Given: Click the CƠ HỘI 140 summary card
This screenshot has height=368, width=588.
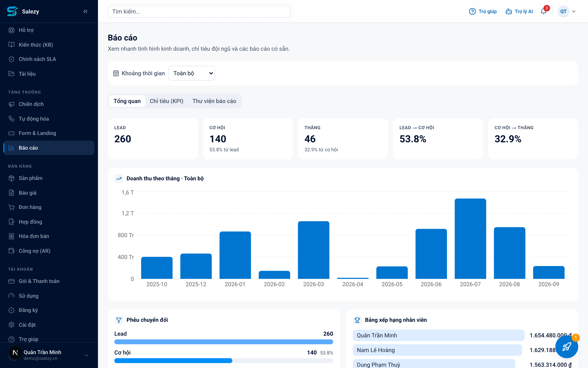Looking at the screenshot, I should coord(248,139).
